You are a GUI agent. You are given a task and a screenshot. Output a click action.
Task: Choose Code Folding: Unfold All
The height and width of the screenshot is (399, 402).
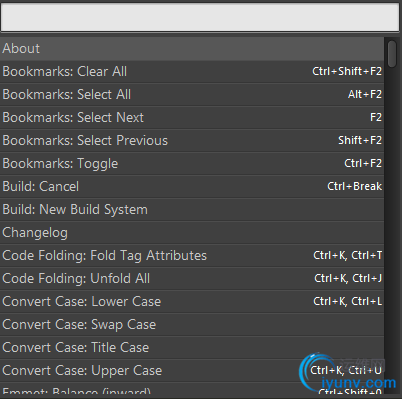(x=192, y=279)
